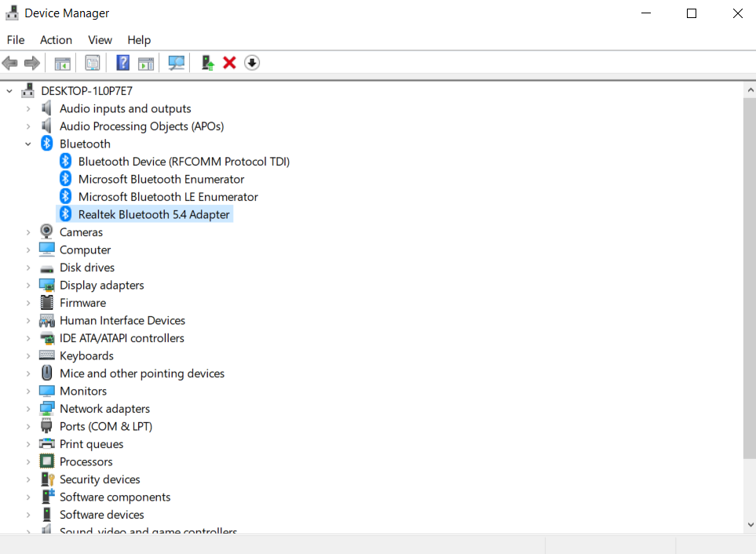The height and width of the screenshot is (554, 756).
Task: Scan for hardware changes icon
Action: 176,63
